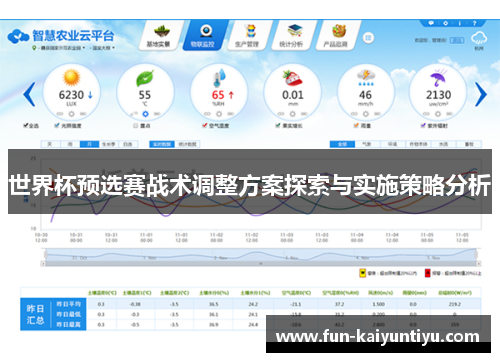This screenshot has width=500, height=362.
Task: Click the 219.2 table cell
Action: tap(455, 304)
